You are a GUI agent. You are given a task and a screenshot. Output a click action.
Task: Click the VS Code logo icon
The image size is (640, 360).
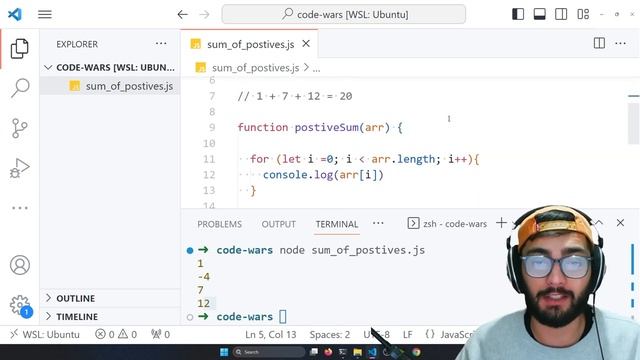tap(15, 14)
